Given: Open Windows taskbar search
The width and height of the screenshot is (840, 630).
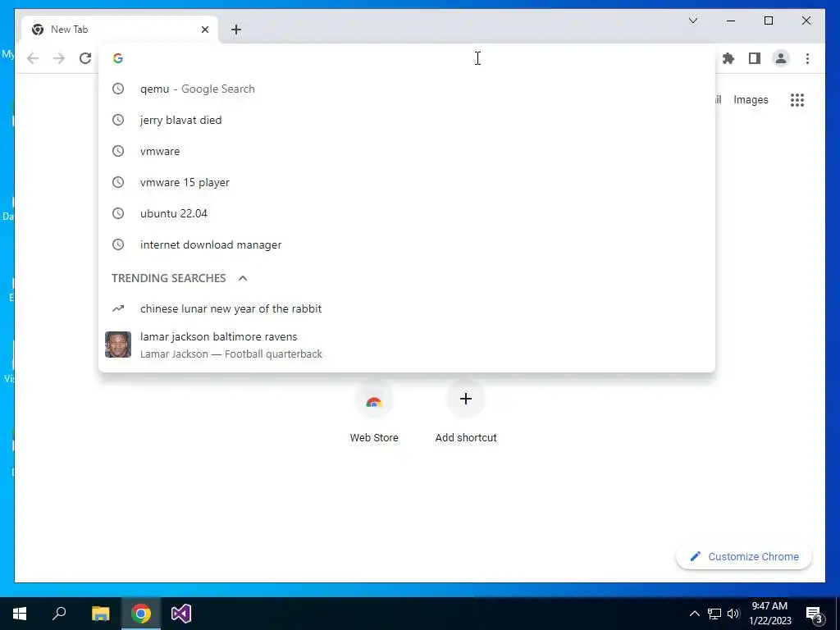Looking at the screenshot, I should tap(59, 614).
